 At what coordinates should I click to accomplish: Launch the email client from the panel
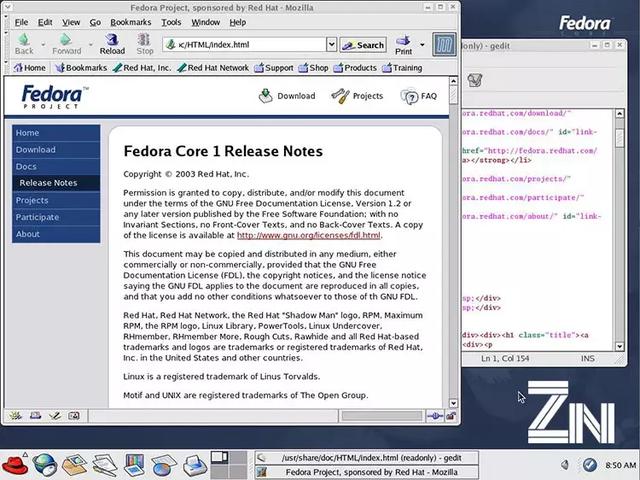[x=74, y=464]
